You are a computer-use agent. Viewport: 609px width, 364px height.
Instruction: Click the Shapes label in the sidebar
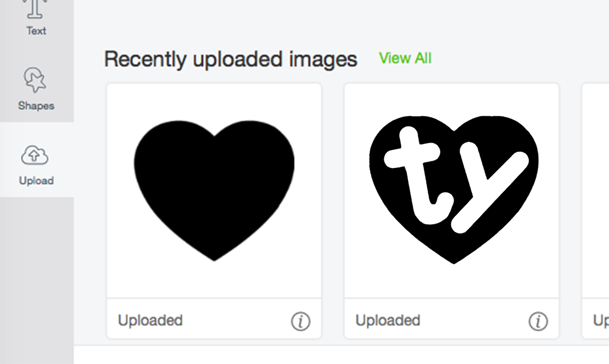tap(36, 106)
